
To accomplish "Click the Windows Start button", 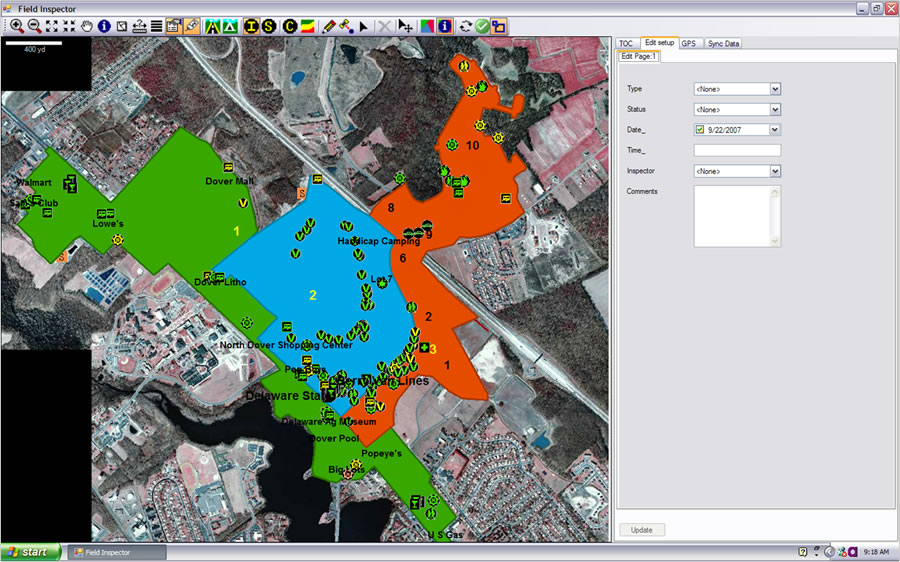I will tap(30, 552).
